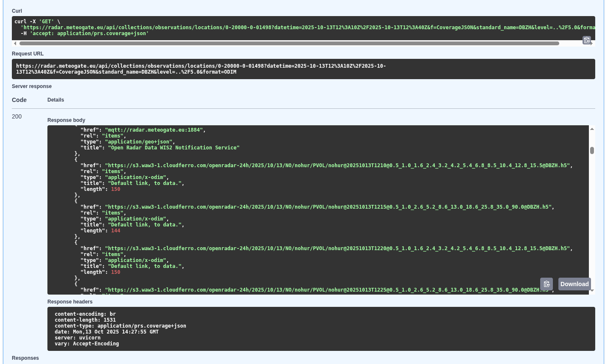Click the vary: Accept-Encoding header line
This screenshot has height=364, width=613.
[x=87, y=344]
